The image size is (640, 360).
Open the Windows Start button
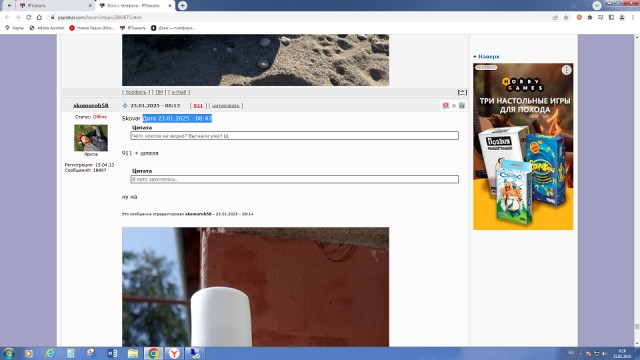9,353
